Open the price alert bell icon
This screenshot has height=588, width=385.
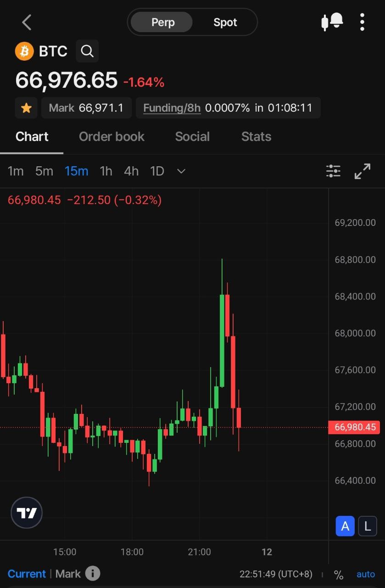[332, 22]
